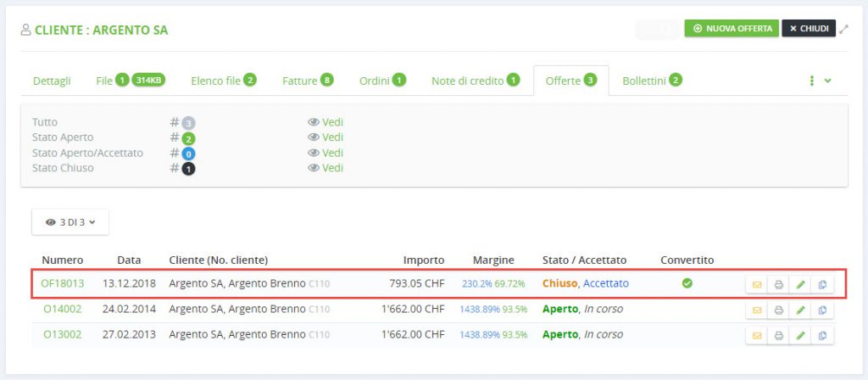Show all offers via Tutto Vedi
This screenshot has width=868, height=380.
(x=325, y=122)
